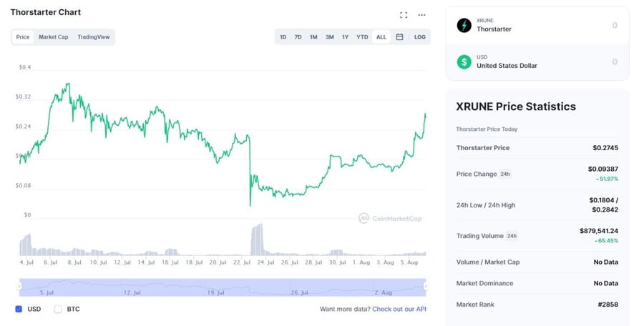Click the right handle of range selector
This screenshot has width=644, height=326.
[x=426, y=286]
